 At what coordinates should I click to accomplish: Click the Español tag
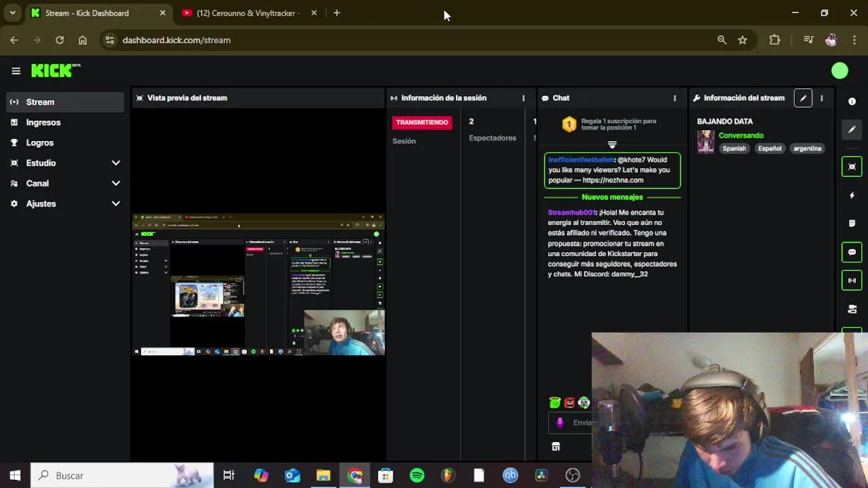770,148
